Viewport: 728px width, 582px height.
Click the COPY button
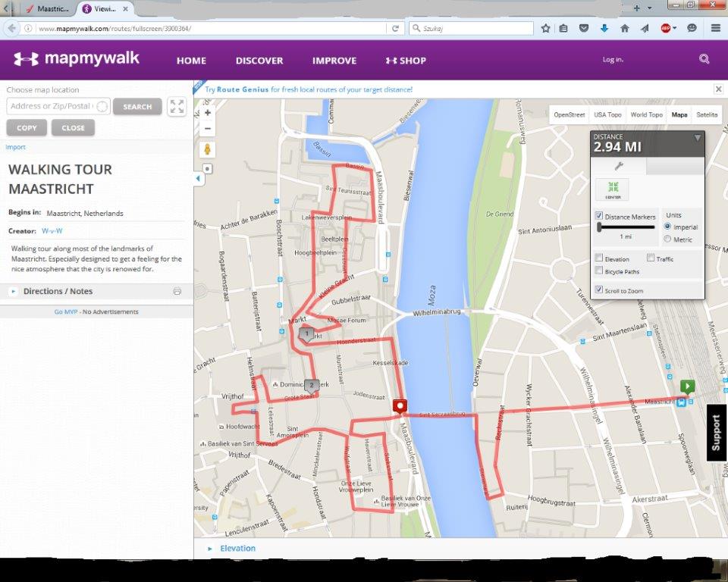pos(27,127)
